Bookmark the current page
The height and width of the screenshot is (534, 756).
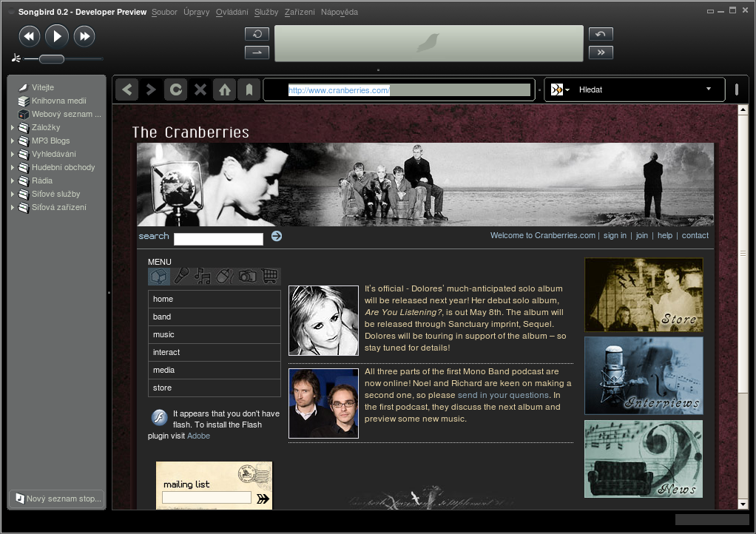click(x=249, y=89)
